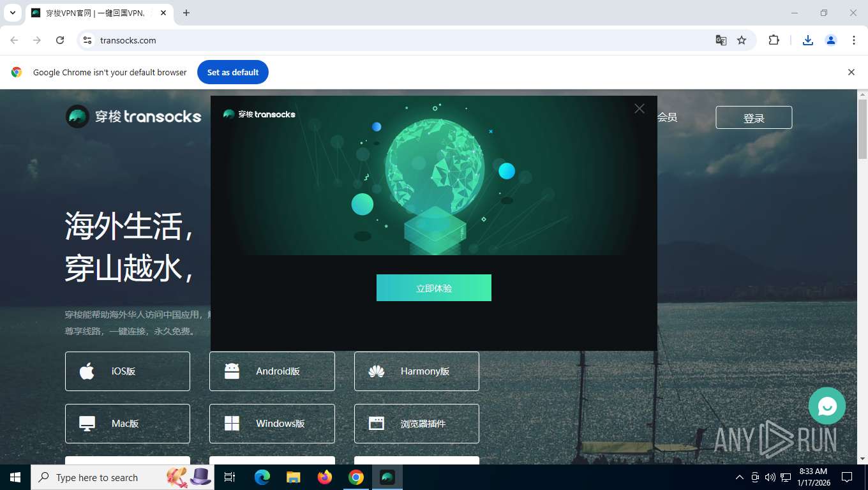The height and width of the screenshot is (490, 868).
Task: Expand the tab search dropdown
Action: 12,13
